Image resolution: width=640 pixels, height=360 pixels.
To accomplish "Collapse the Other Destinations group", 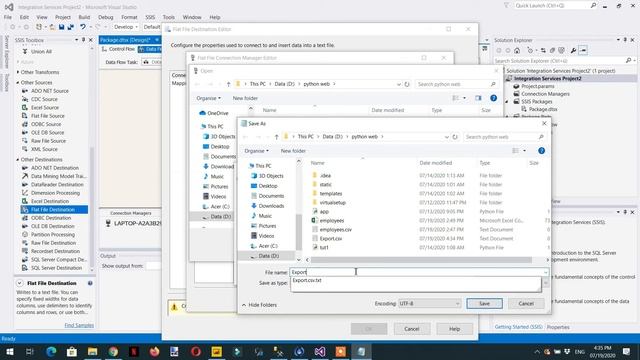I will point(18,160).
